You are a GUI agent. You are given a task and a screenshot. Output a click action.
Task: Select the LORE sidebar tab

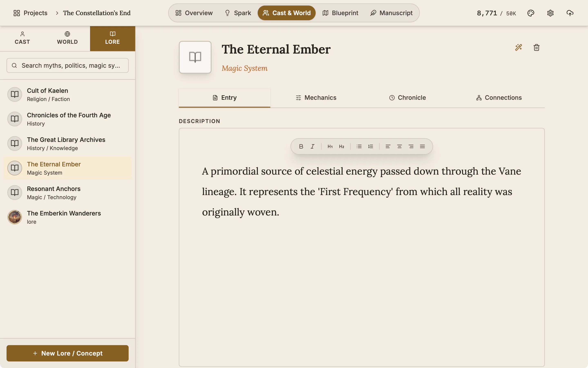coord(112,38)
